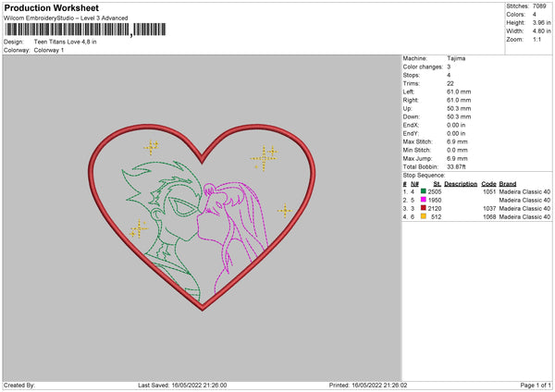This screenshot has height=392, width=555.
Task: Select design name 'Teen Titans Love 4,8 in'
Action: pyautogui.click(x=65, y=42)
